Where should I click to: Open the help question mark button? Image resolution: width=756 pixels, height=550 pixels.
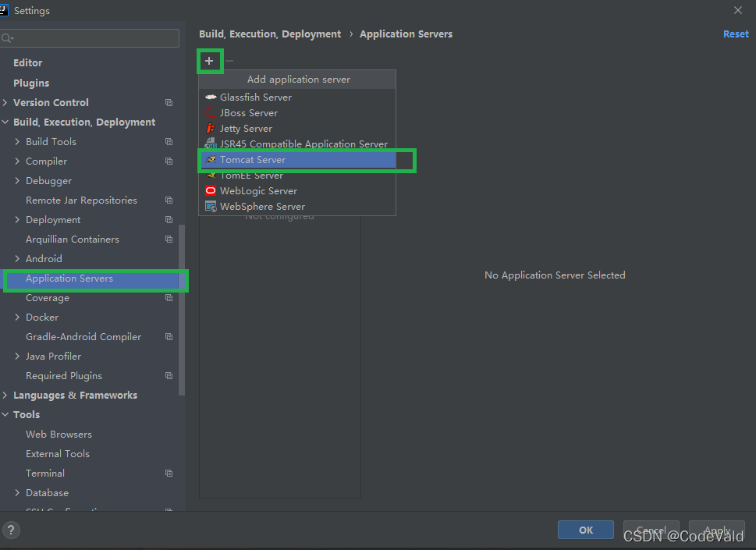[11, 530]
